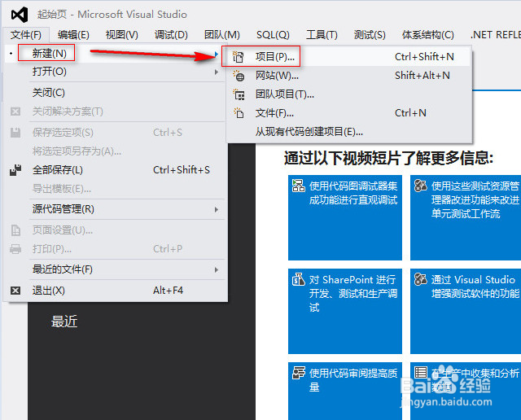Image resolution: width=521 pixels, height=420 pixels.
Task: Choose 网站(W)... in the New submenu
Action: pos(349,76)
